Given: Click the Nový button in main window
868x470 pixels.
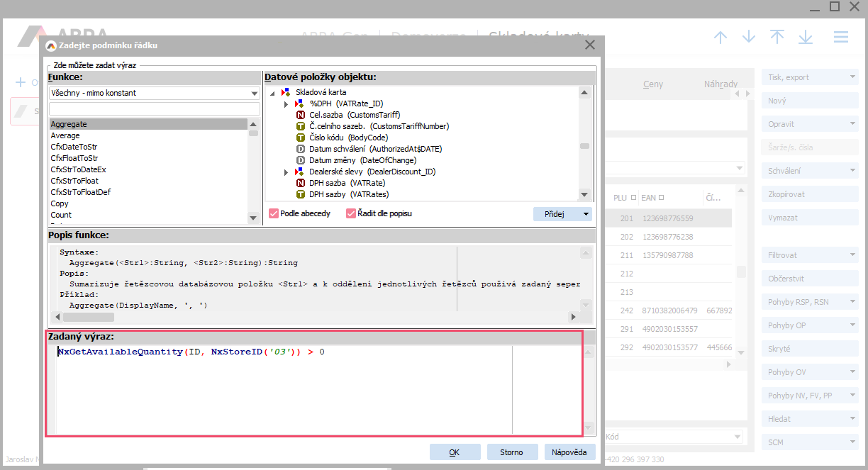Looking at the screenshot, I should [810, 101].
